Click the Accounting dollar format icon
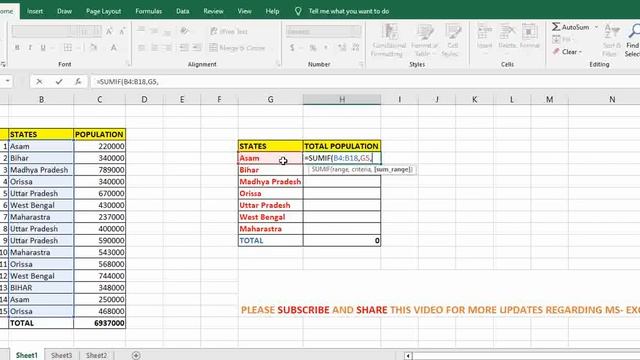The height and width of the screenshot is (360, 640). pos(292,48)
